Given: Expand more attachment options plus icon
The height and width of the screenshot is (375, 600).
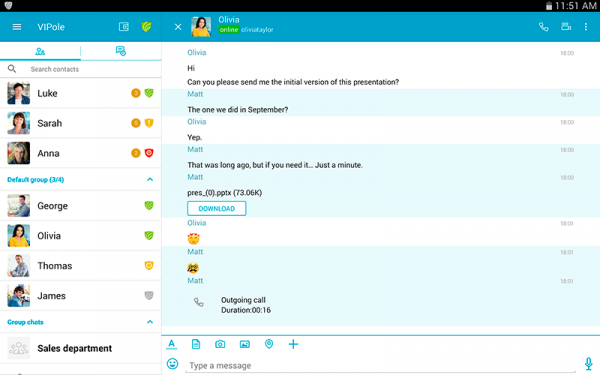Looking at the screenshot, I should 293,344.
